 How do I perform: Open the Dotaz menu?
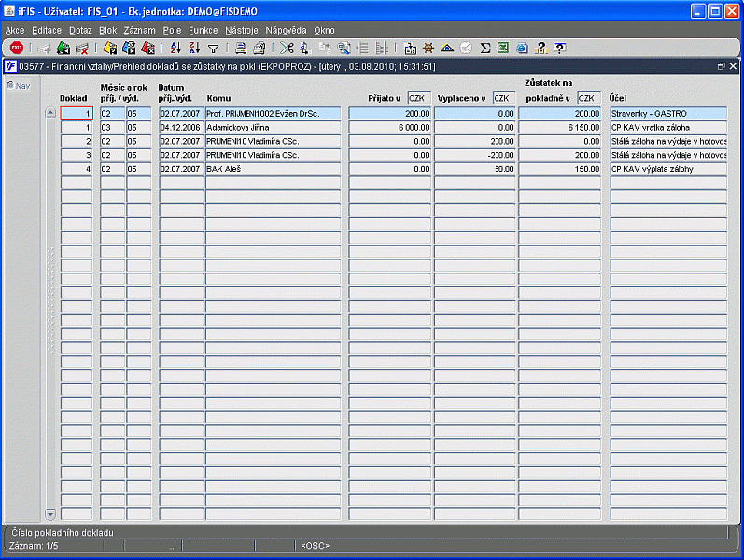point(80,30)
